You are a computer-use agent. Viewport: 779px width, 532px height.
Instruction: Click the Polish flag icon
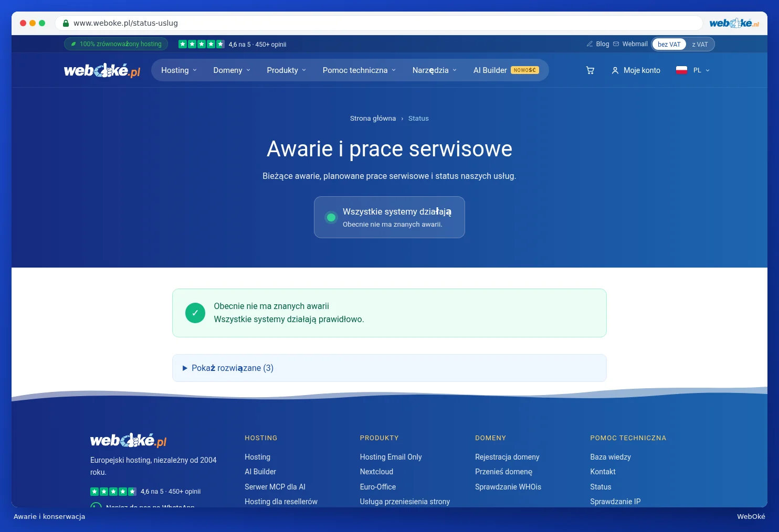[681, 70]
